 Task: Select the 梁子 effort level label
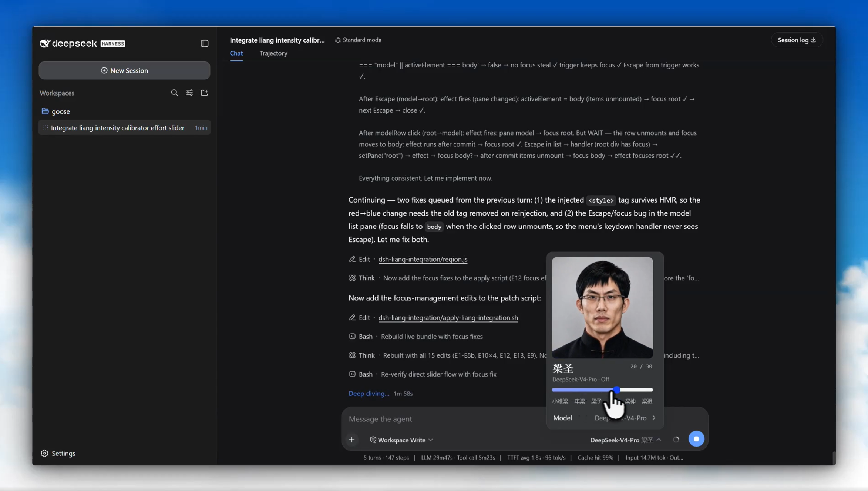pyautogui.click(x=596, y=401)
